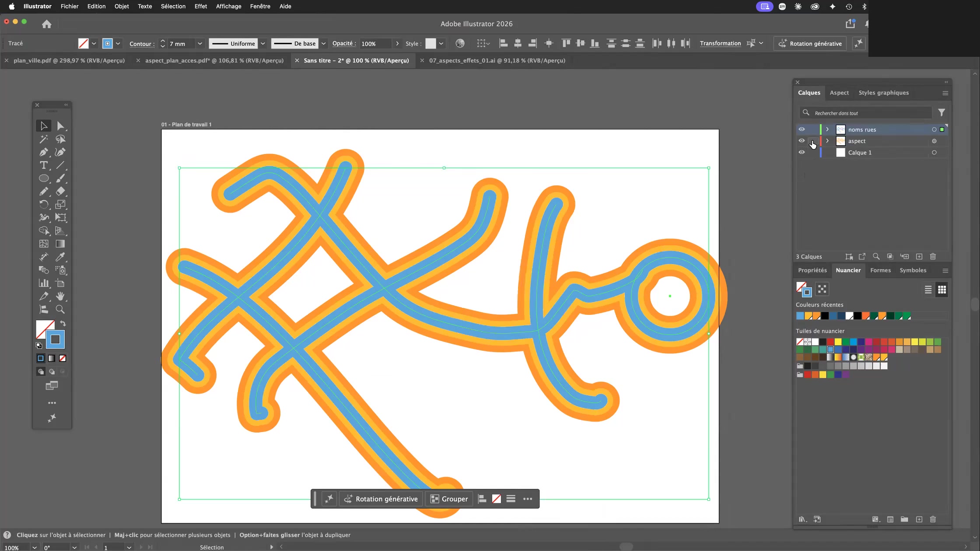Screen dimensions: 980x551
Task: Toggle visibility of Calque 1 layer
Action: (x=801, y=152)
